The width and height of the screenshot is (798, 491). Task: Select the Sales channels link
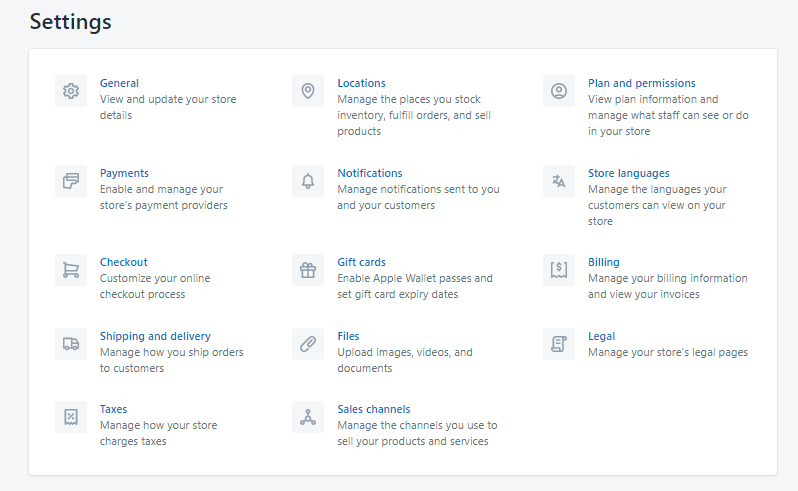tap(373, 409)
